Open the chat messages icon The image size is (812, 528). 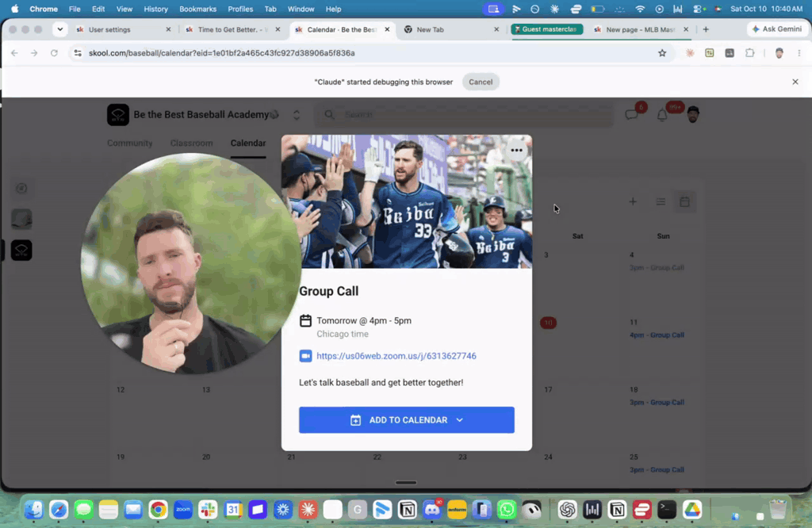click(x=631, y=115)
